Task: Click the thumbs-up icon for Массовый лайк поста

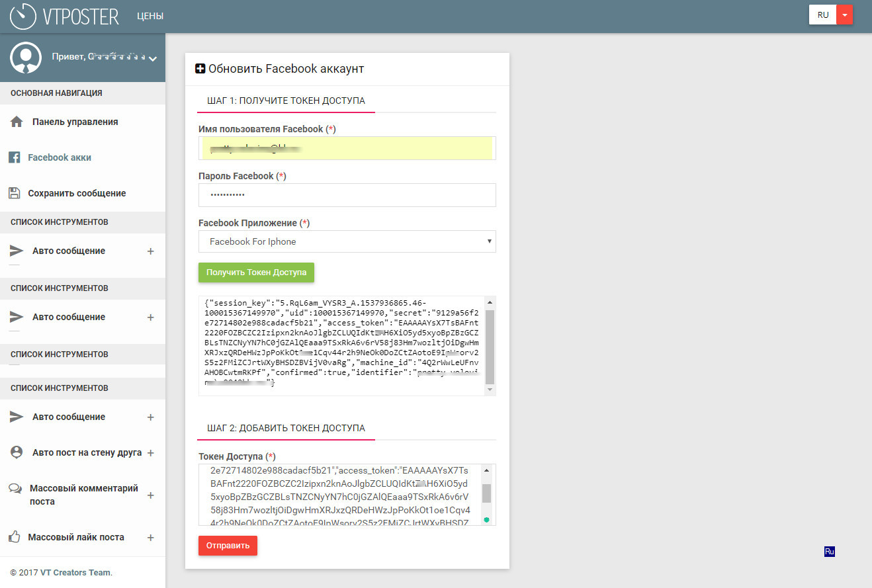Action: (15, 537)
